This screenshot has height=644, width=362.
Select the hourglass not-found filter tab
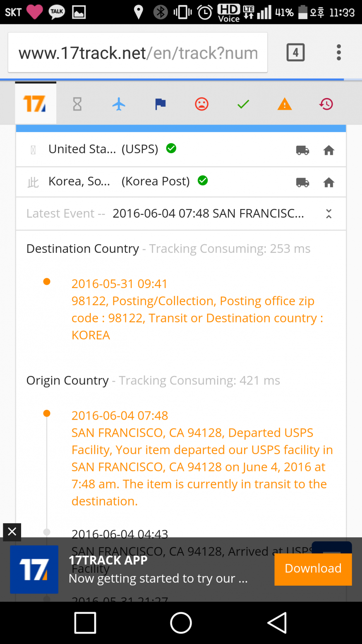pos(77,104)
